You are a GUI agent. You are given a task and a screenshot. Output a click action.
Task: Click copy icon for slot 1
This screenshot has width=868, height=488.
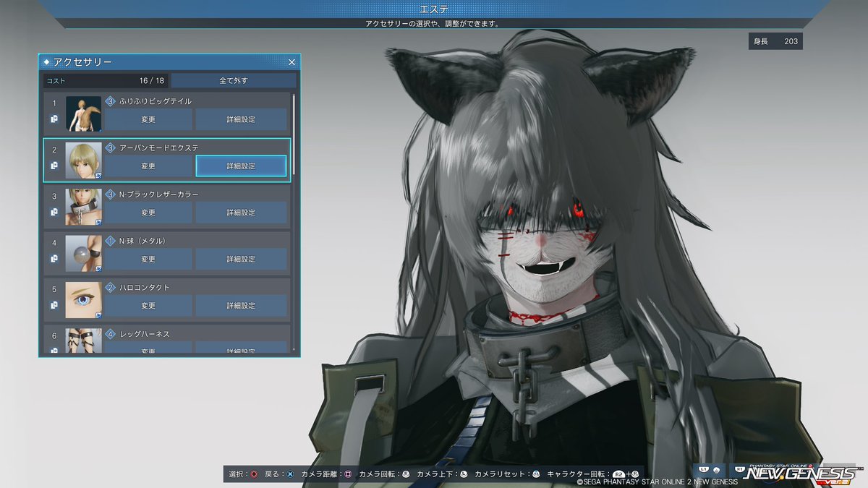click(54, 119)
